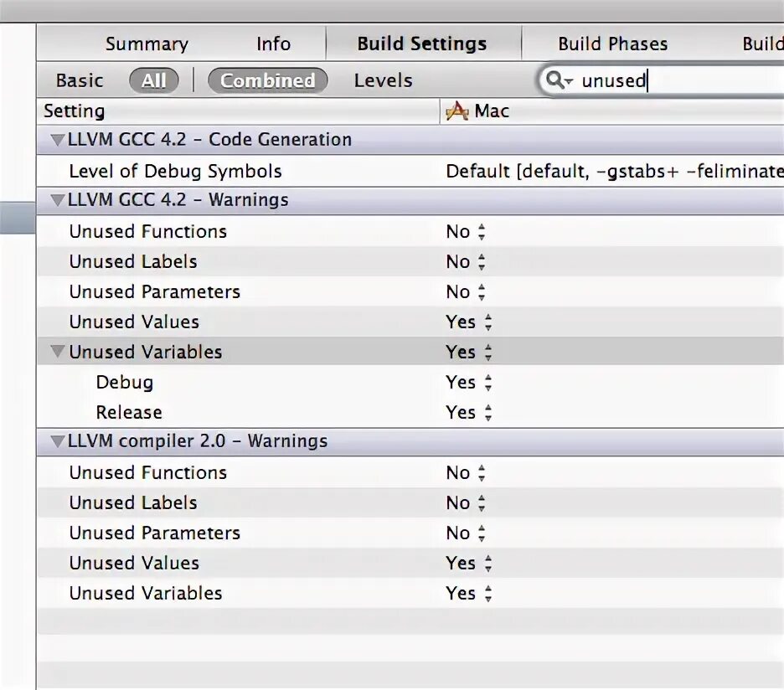The image size is (784, 690).
Task: Select GCC 4.2 Unused Functions setting name
Action: [148, 231]
